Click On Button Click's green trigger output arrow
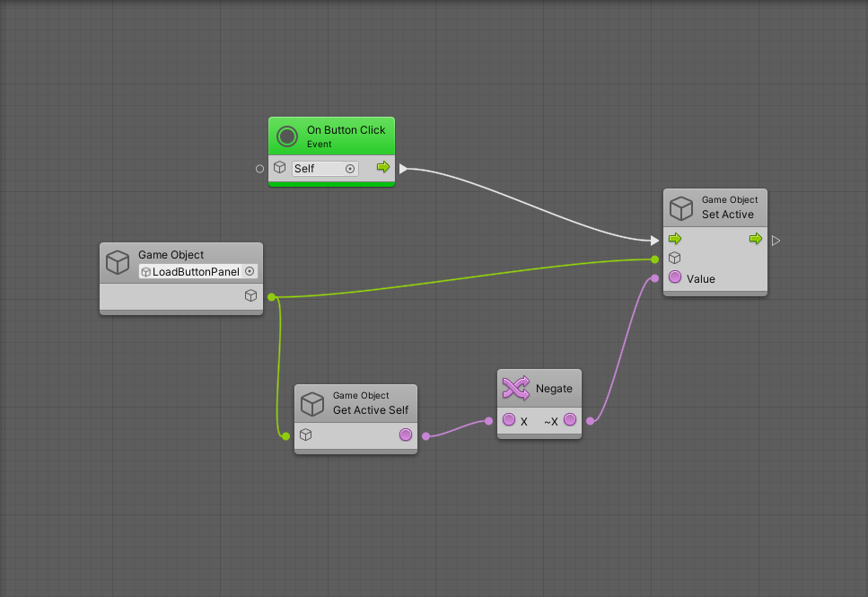Screen dimensions: 868x597 383,167
